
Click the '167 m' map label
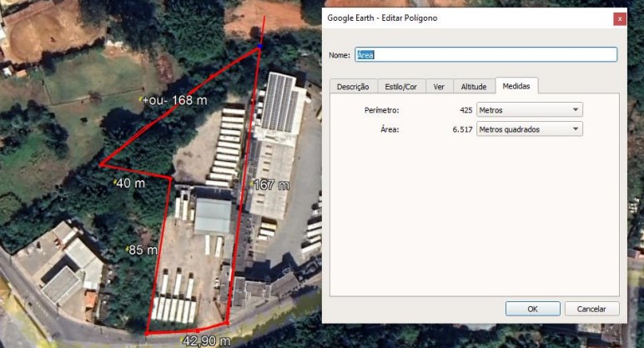[271, 184]
